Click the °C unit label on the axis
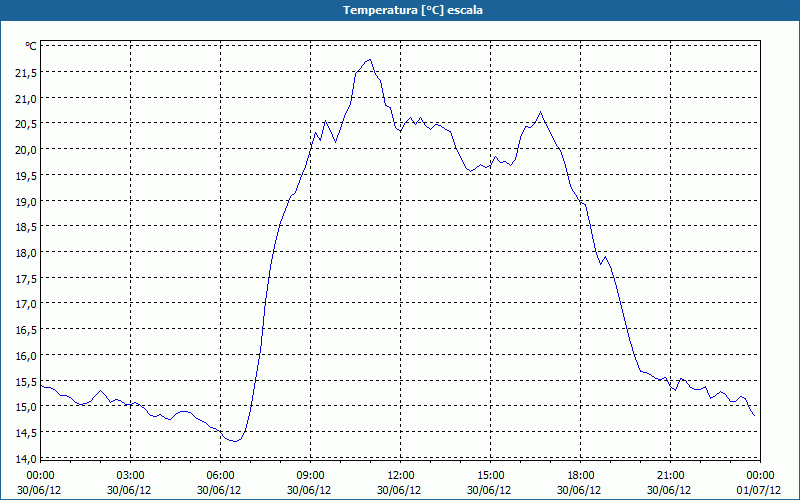 31,46
